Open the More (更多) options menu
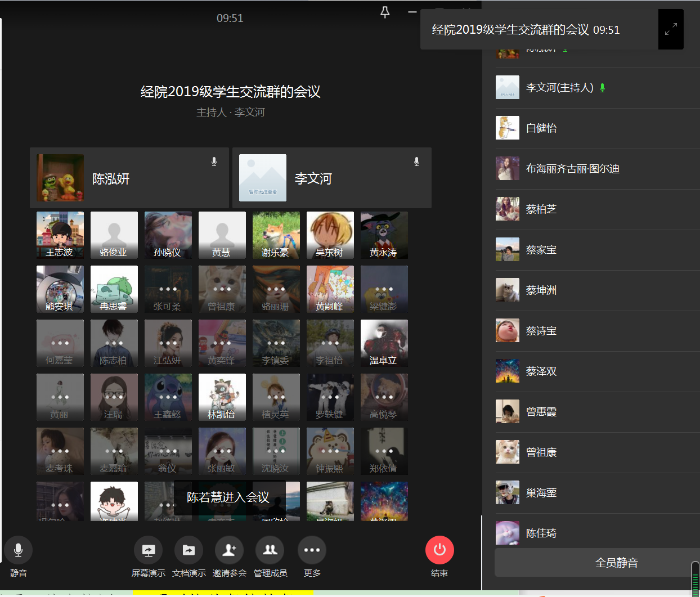 click(x=312, y=550)
